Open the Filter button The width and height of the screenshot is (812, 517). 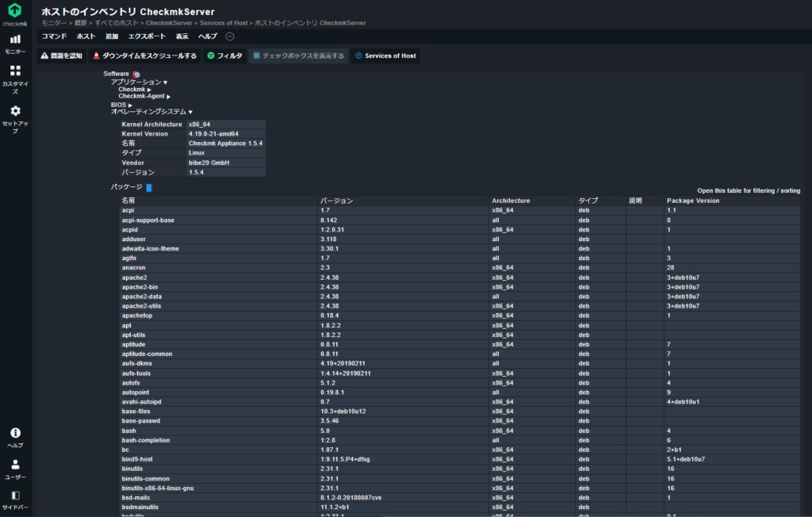click(224, 56)
